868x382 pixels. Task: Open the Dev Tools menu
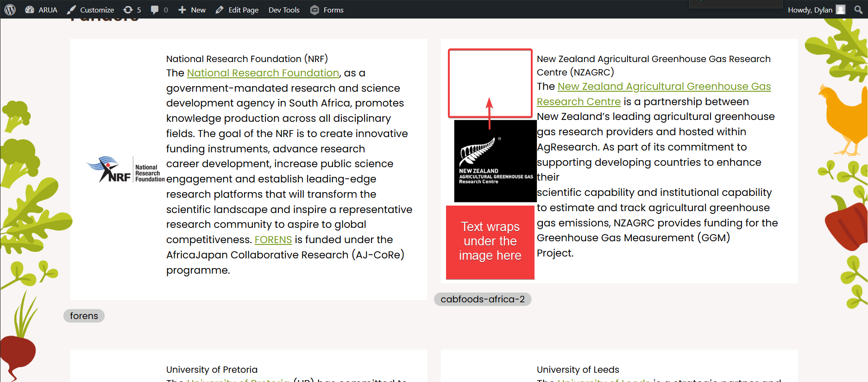click(284, 10)
